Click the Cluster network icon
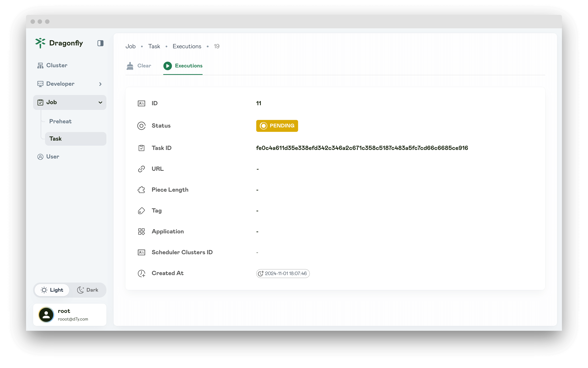 point(40,66)
